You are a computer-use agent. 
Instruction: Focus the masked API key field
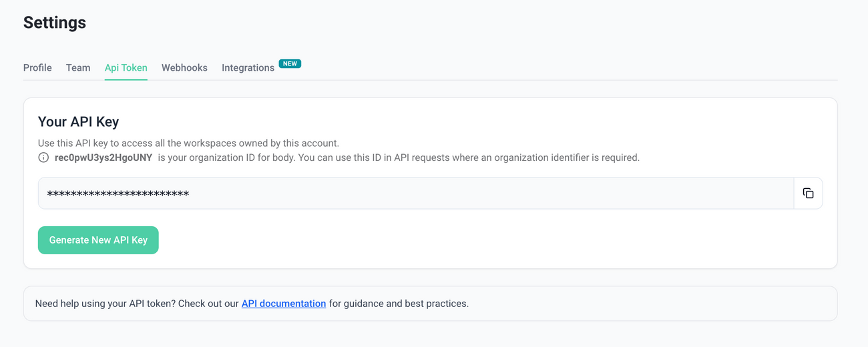click(416, 194)
